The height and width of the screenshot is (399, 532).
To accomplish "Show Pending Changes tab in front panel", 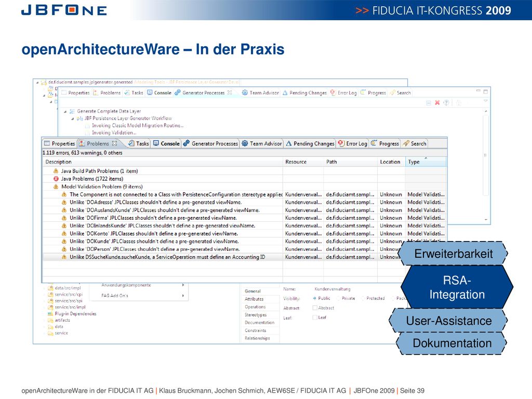I will tap(310, 143).
